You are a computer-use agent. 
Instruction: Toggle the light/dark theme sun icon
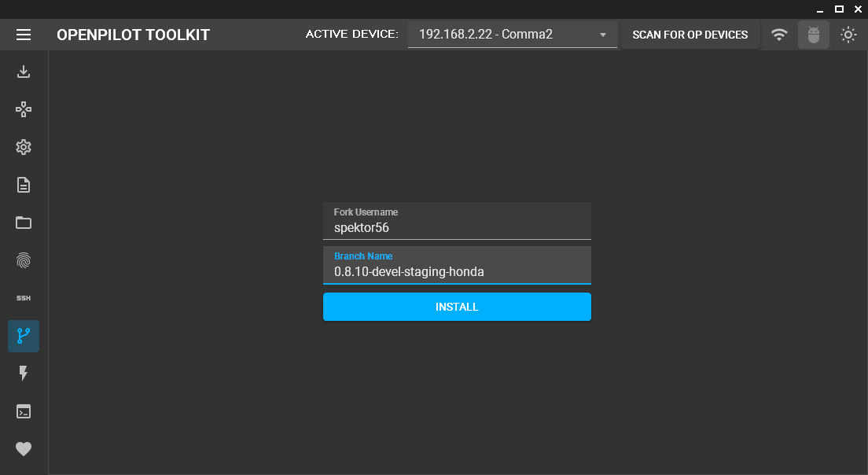coord(848,35)
